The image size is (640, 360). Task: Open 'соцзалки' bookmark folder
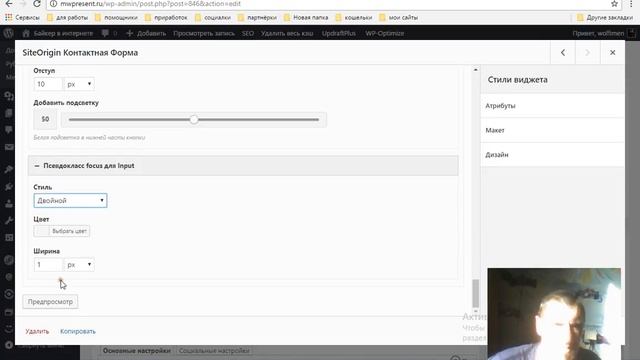click(213, 18)
